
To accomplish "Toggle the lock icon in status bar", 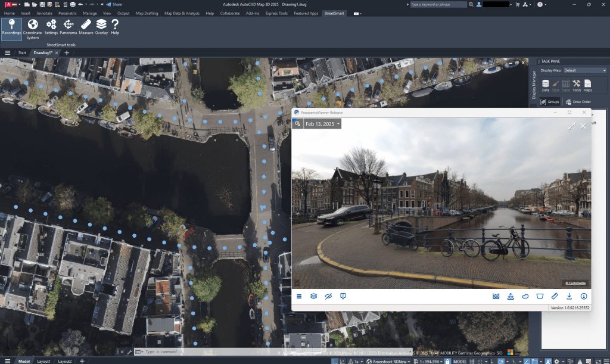I will pos(447,361).
